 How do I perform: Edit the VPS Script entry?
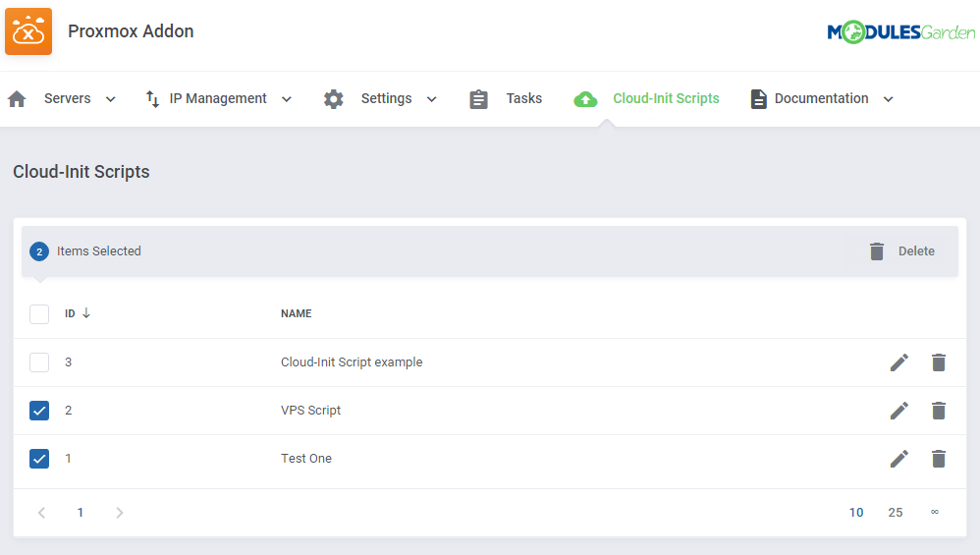pyautogui.click(x=899, y=411)
